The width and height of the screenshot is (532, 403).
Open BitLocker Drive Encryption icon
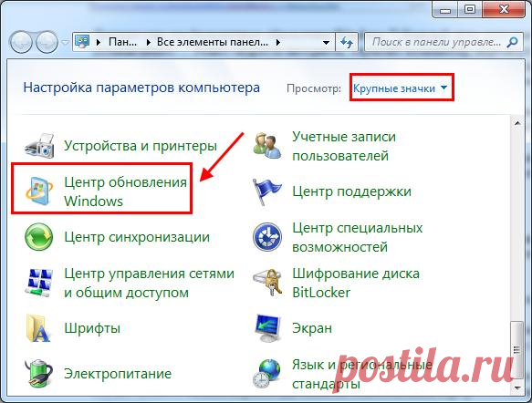point(267,283)
